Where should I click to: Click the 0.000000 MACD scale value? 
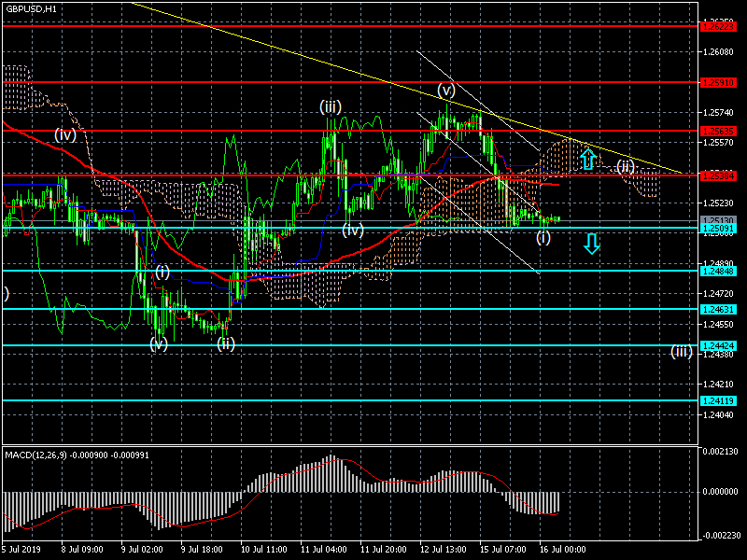click(720, 492)
